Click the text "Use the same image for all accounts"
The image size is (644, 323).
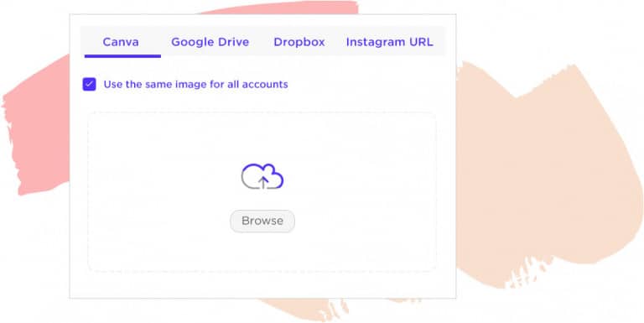(x=195, y=84)
